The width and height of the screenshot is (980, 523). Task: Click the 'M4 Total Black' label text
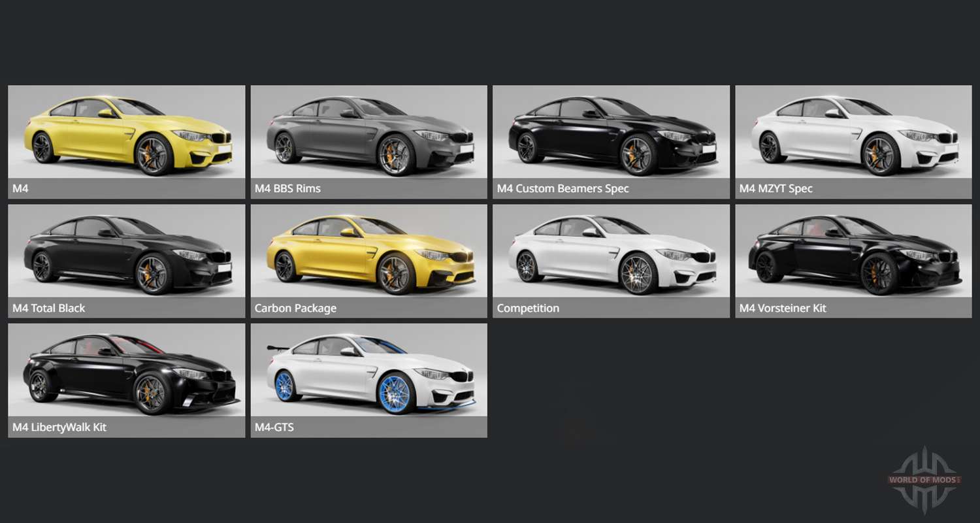click(x=48, y=308)
